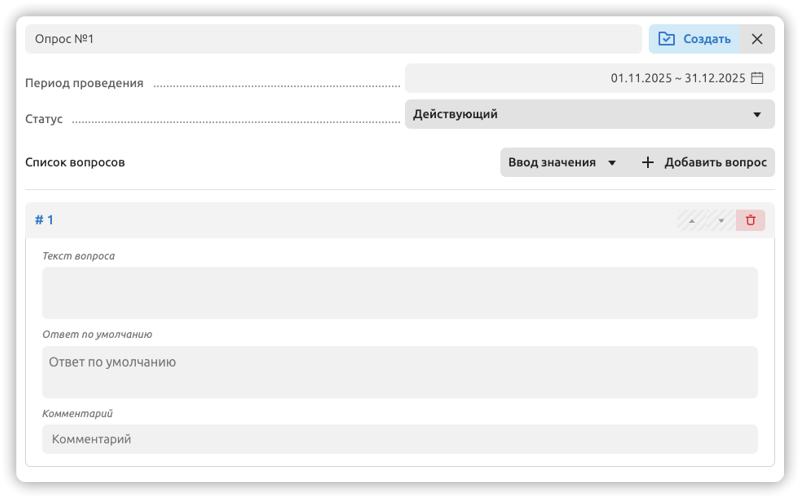Delete question #1 with red trash icon
The width and height of the screenshot is (800, 498).
(x=750, y=220)
